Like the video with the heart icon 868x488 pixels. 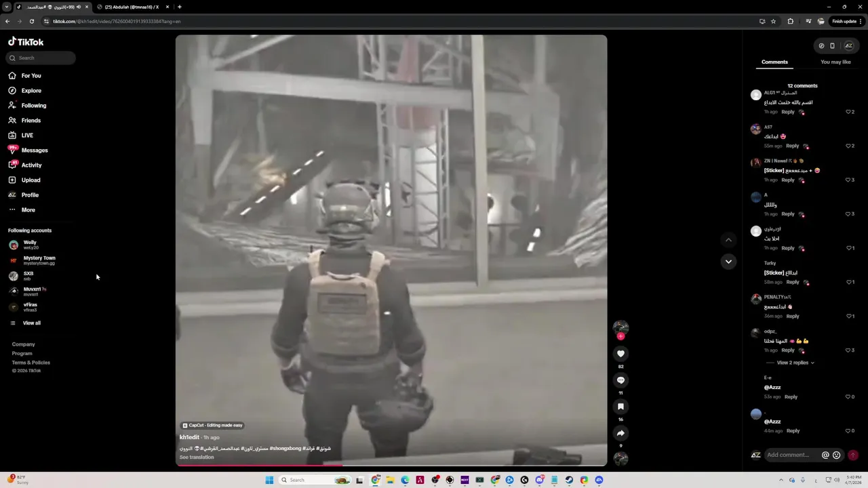pyautogui.click(x=620, y=354)
